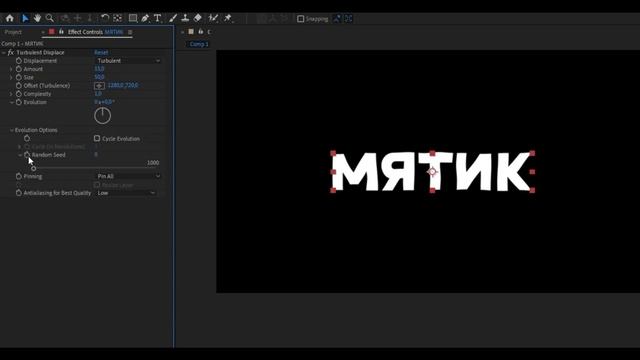The height and width of the screenshot is (360, 640).
Task: Collapse the Evolution property
Action: tap(11, 102)
